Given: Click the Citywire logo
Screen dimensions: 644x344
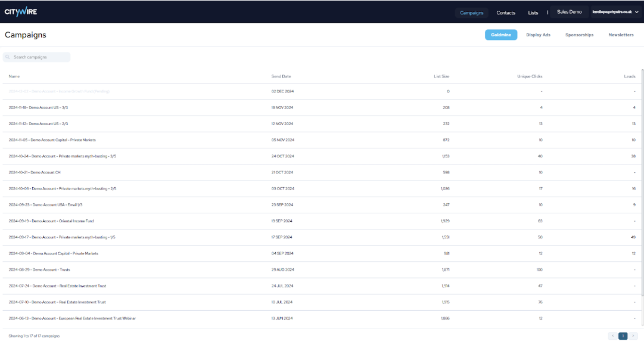Looking at the screenshot, I should 21,12.
